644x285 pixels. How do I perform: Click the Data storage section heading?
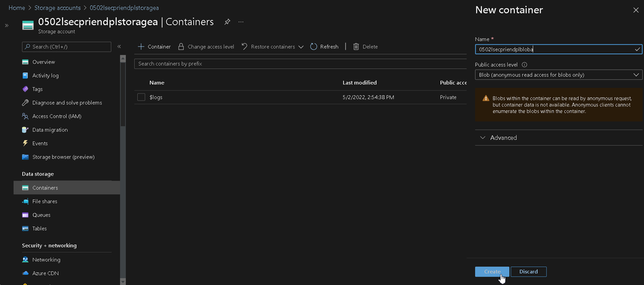(38, 174)
